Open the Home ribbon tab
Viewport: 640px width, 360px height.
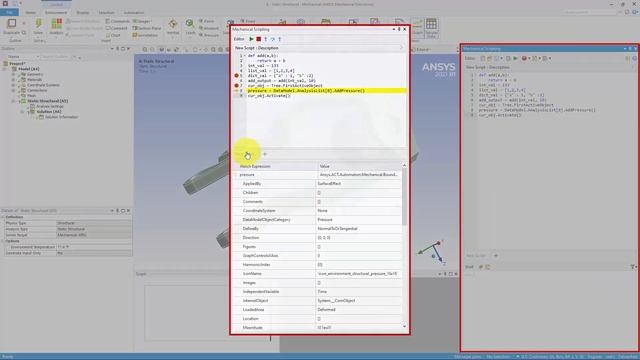[31, 13]
